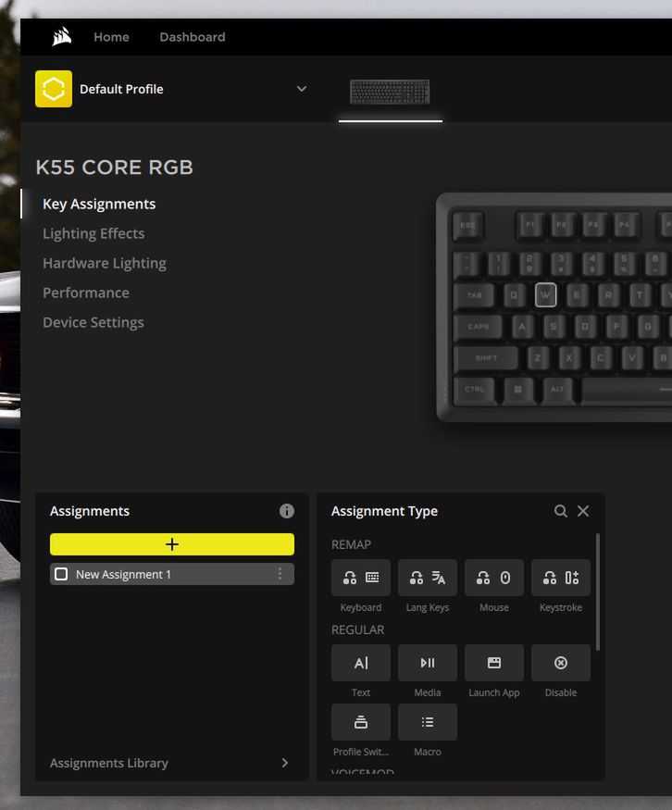
Task: Open New Assignment 1 more options menu
Action: [280, 574]
